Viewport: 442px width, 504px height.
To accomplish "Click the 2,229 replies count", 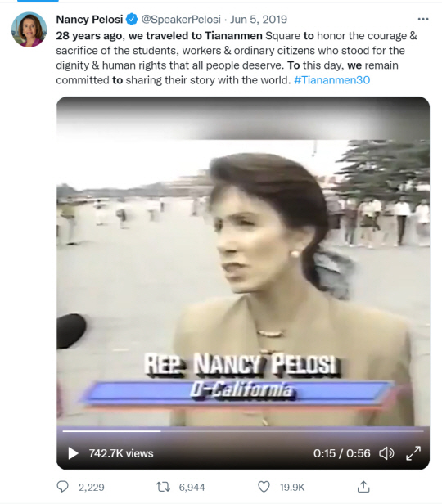I will point(92,488).
